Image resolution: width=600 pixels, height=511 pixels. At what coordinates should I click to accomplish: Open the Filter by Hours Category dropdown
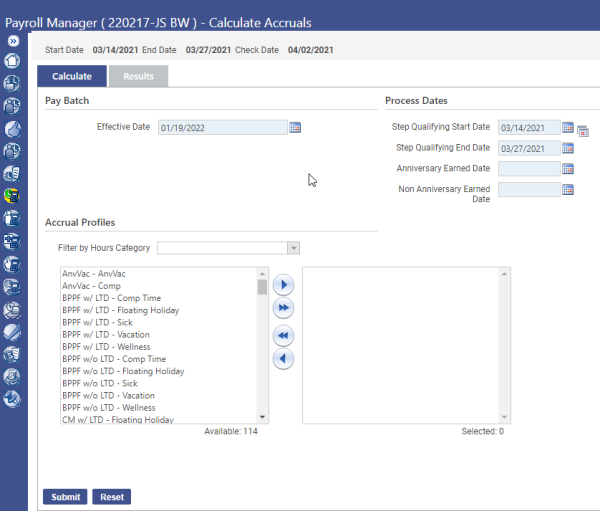293,248
